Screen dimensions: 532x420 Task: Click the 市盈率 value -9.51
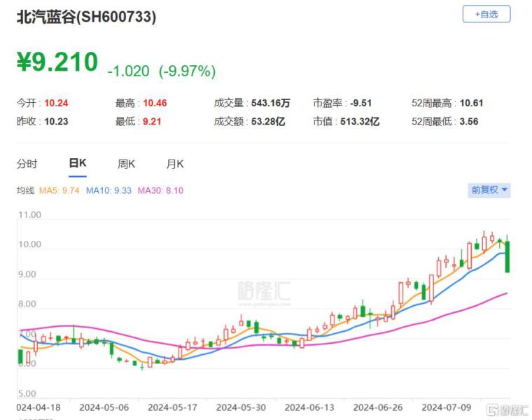(x=361, y=103)
